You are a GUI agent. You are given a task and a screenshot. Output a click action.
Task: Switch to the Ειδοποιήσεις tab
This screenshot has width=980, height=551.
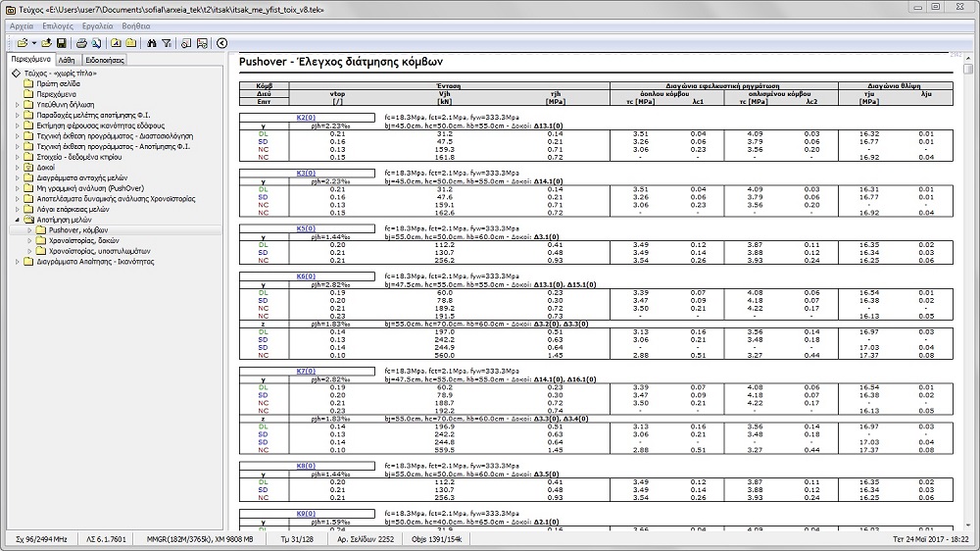(x=105, y=60)
